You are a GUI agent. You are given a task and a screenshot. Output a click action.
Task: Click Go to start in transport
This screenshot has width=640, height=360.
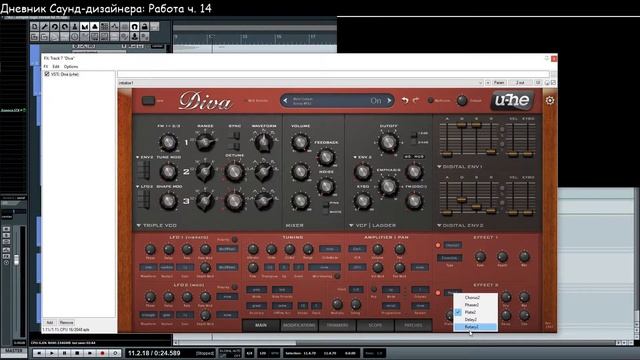pos(39,353)
